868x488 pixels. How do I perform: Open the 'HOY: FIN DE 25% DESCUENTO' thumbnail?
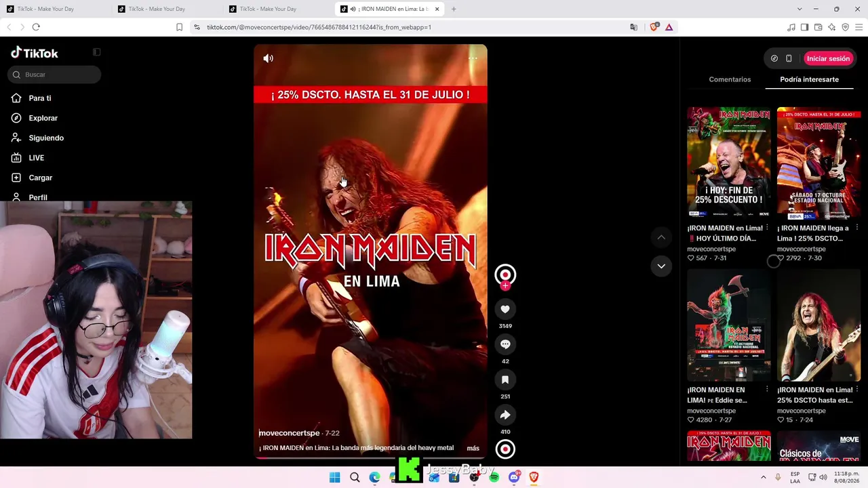tap(729, 163)
